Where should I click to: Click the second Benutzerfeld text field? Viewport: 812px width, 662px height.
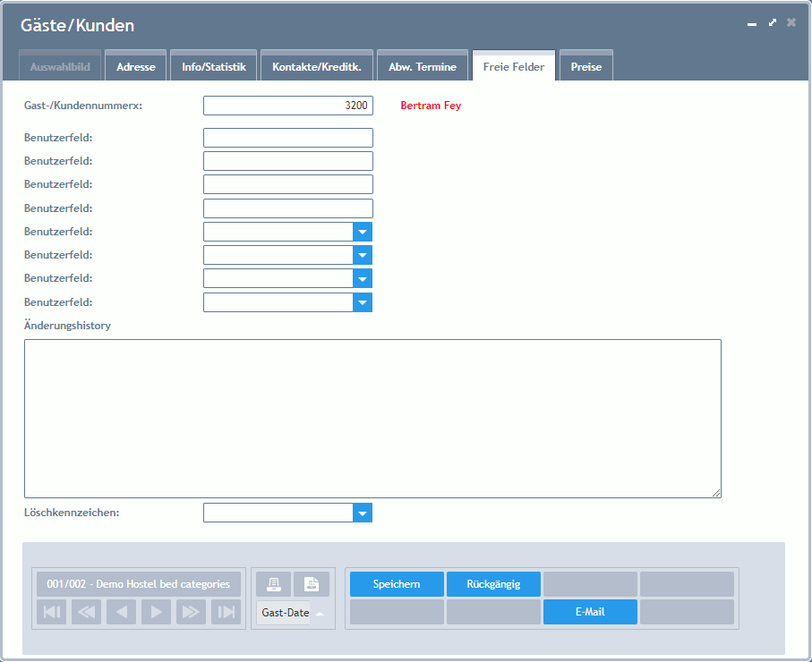[x=288, y=161]
